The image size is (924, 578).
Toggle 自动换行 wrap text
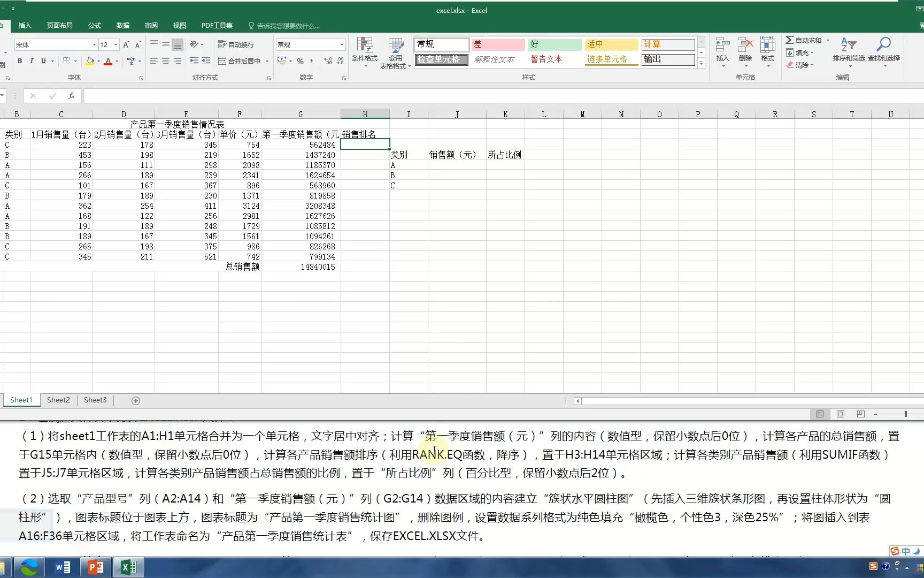click(x=236, y=44)
